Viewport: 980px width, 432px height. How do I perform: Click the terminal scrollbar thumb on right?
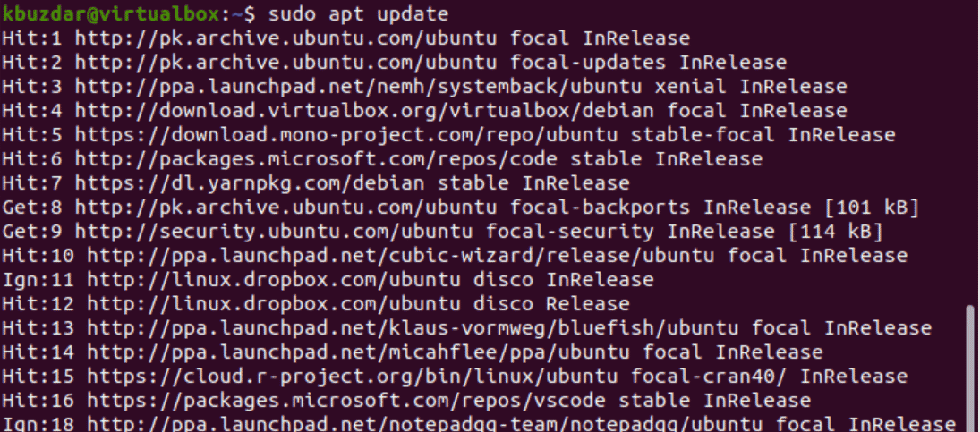(x=970, y=368)
